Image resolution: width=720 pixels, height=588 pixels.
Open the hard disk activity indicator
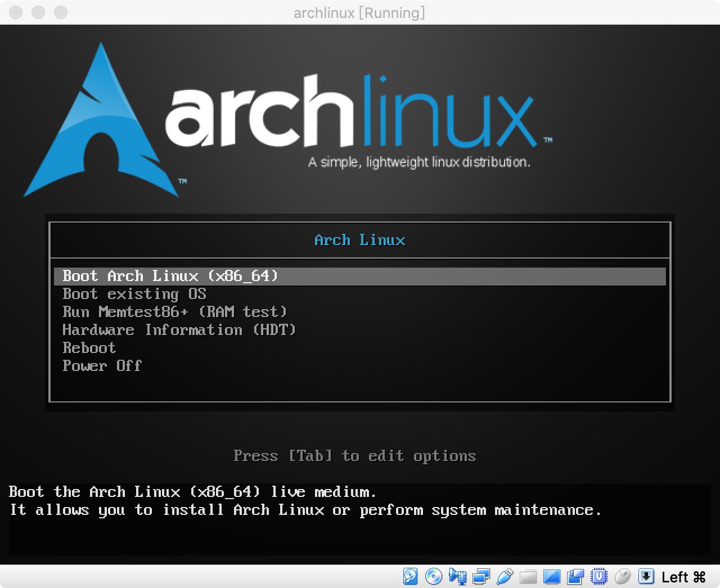[x=411, y=576]
